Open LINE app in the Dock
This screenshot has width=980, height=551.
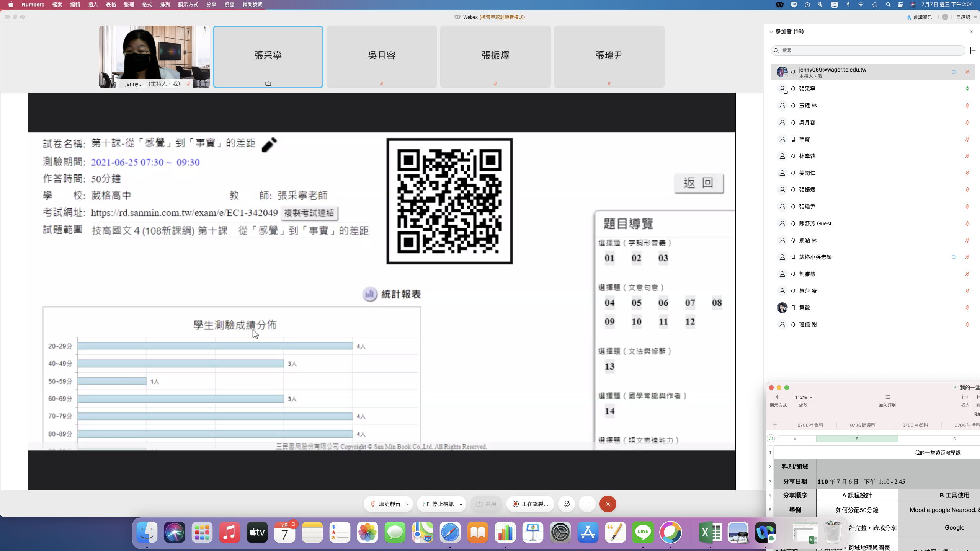pyautogui.click(x=643, y=532)
